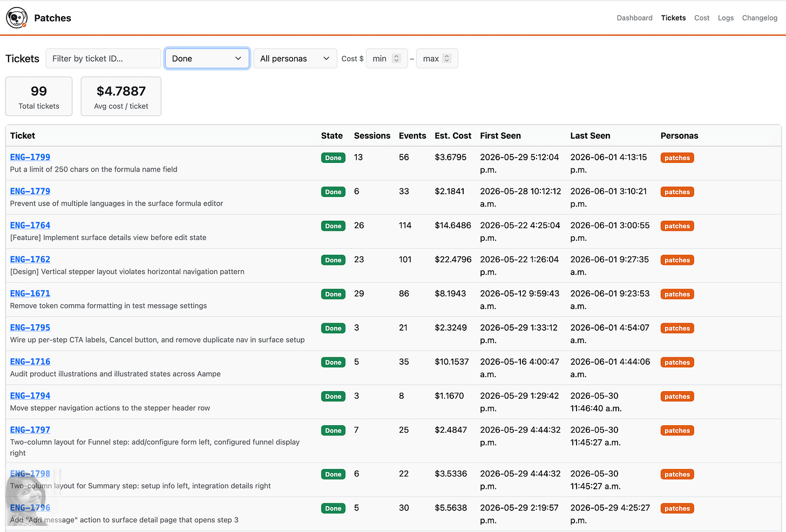The width and height of the screenshot is (786, 532).
Task: Click the Done badge for ENG-1799
Action: pos(333,158)
